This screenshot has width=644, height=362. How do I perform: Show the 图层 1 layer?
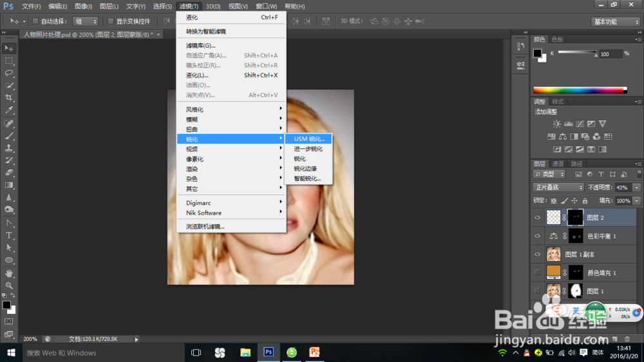pyautogui.click(x=537, y=291)
